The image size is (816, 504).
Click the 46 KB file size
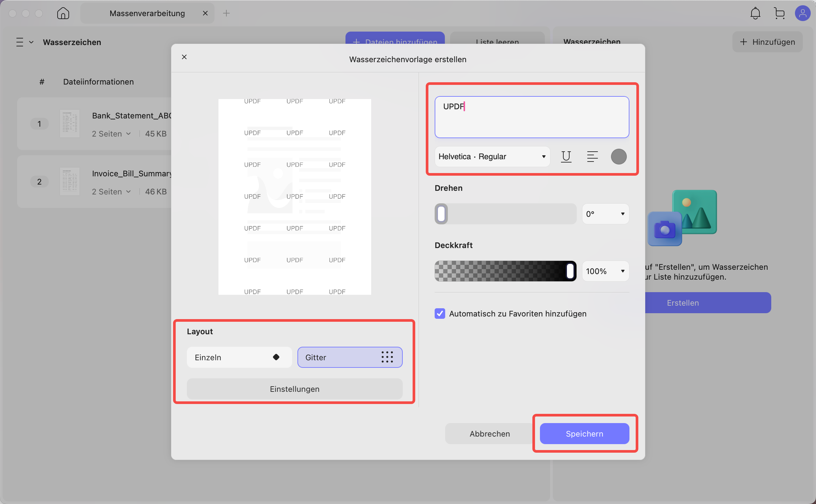156,192
